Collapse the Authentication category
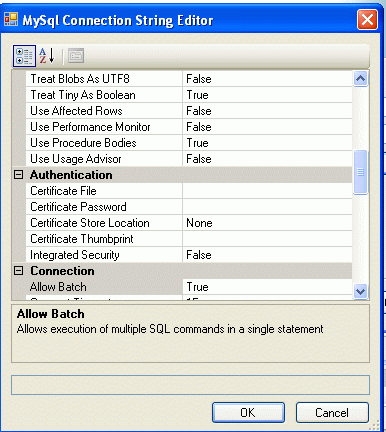The width and height of the screenshot is (386, 432). pos(19,175)
